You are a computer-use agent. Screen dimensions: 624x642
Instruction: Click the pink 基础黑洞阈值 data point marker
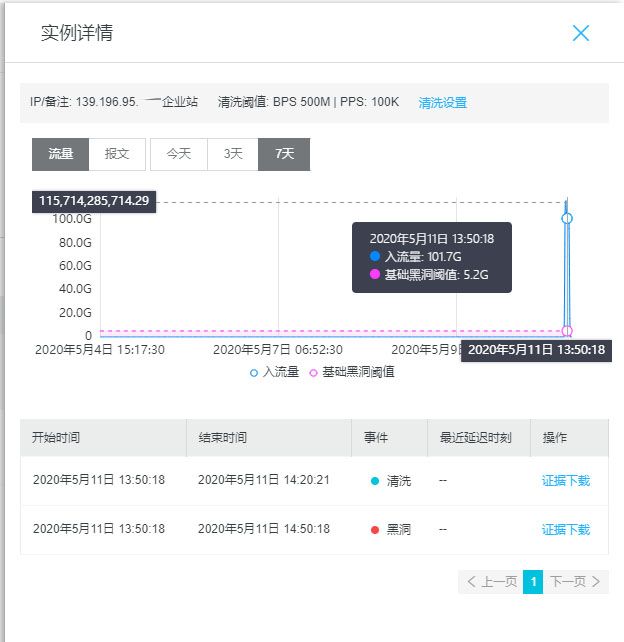567,330
